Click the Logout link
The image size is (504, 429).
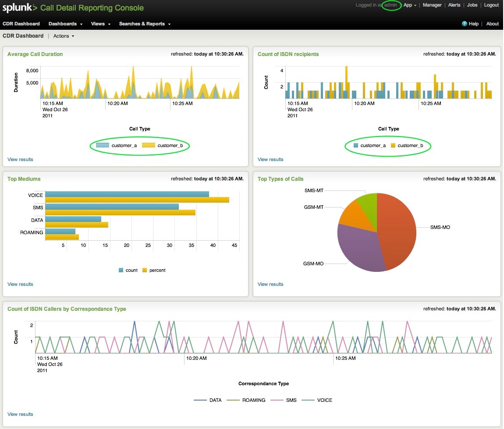pyautogui.click(x=491, y=5)
